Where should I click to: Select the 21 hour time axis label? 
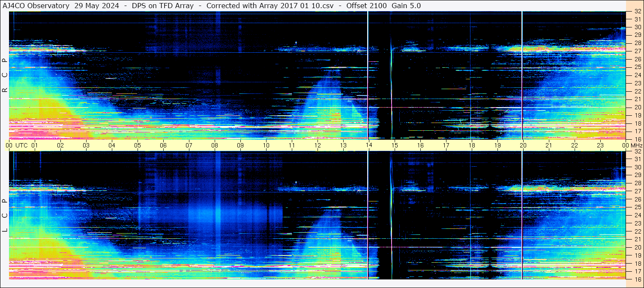point(549,145)
